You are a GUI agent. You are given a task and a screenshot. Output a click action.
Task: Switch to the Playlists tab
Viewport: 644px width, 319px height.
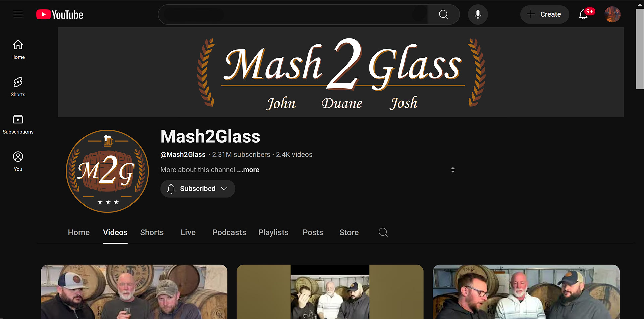coord(273,232)
